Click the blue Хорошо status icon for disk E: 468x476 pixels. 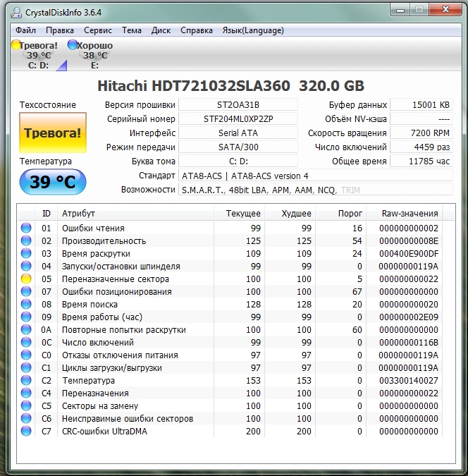pyautogui.click(x=72, y=45)
